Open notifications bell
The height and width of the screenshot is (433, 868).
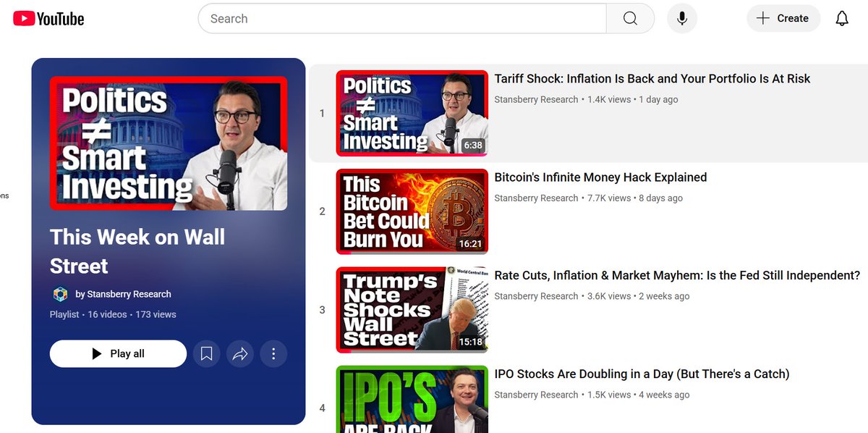[x=842, y=19]
